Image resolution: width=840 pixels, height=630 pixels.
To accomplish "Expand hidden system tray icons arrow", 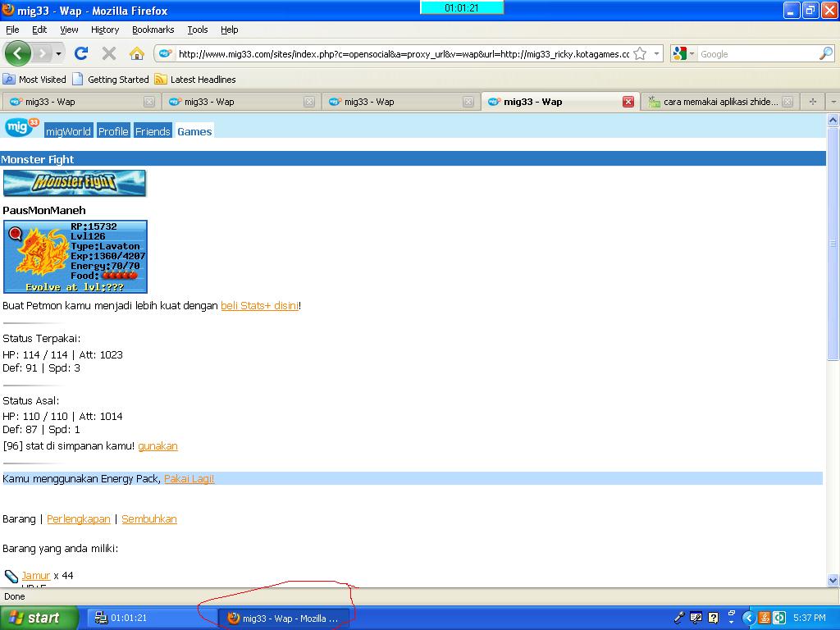I will click(748, 618).
